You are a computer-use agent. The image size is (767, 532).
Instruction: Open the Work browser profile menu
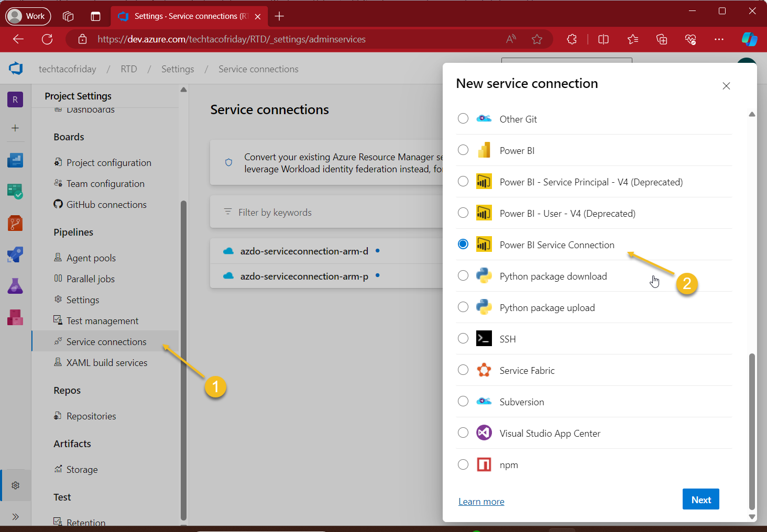click(x=27, y=16)
